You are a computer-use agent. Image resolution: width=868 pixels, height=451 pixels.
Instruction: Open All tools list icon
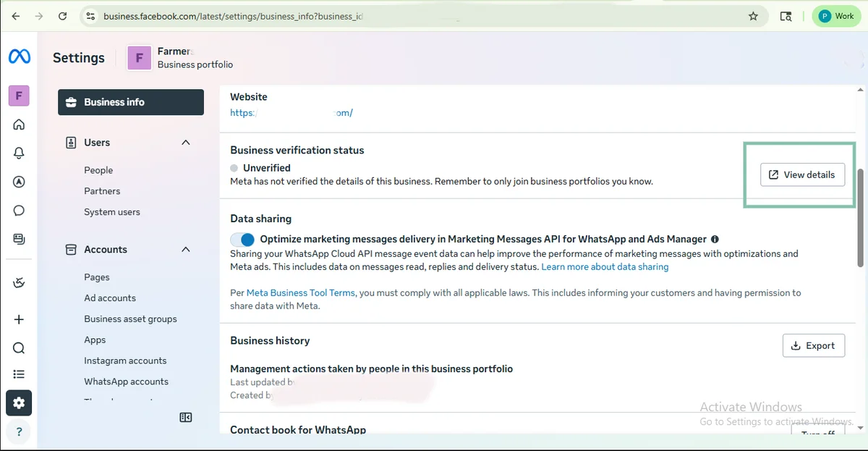coord(19,374)
